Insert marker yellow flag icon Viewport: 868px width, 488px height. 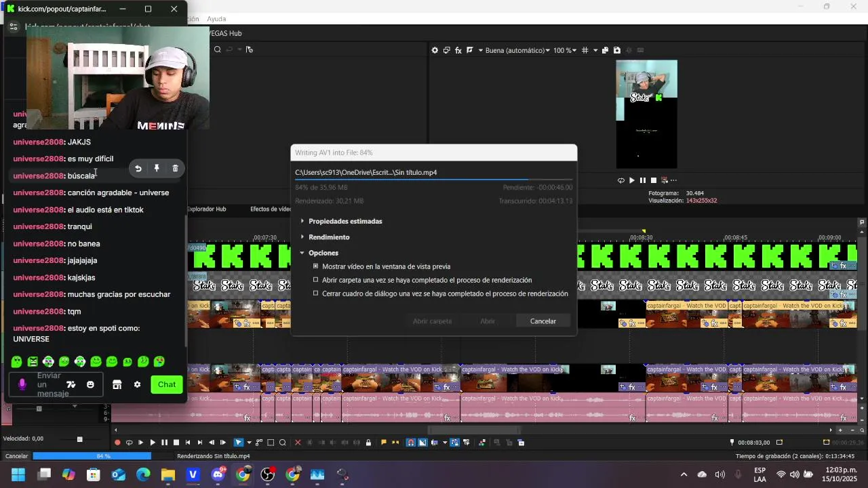pos(384,443)
